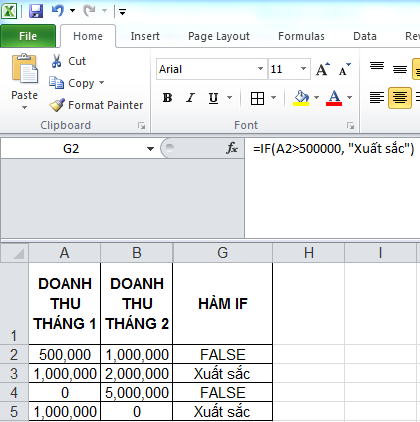
Task: Switch to the Home tab
Action: (x=88, y=36)
